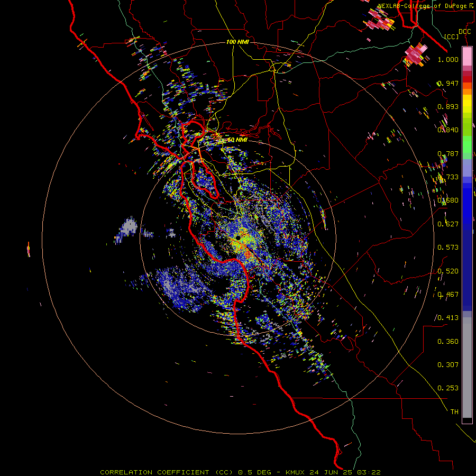Click the "[CC]" legend unit label
Viewport: 476px width, 476px height.
(452, 36)
